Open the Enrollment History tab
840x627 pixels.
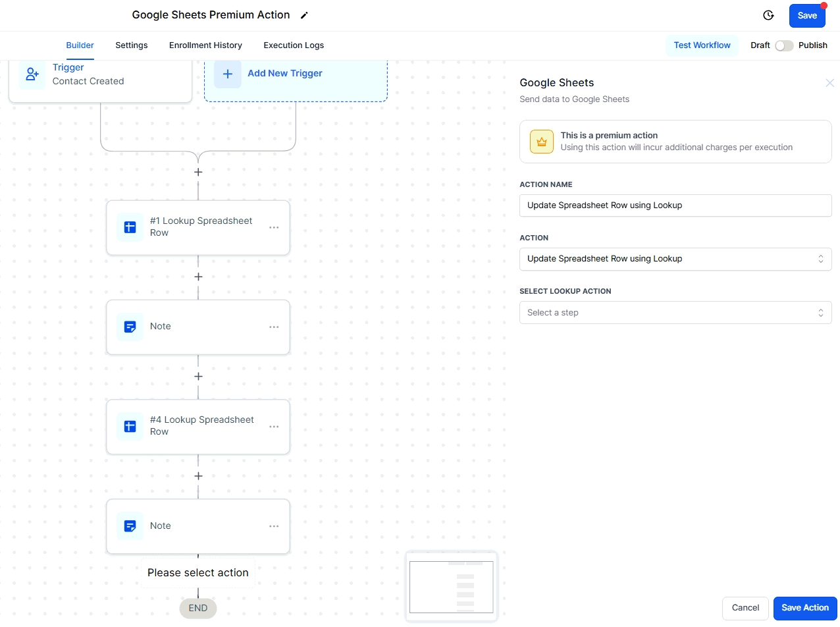205,45
